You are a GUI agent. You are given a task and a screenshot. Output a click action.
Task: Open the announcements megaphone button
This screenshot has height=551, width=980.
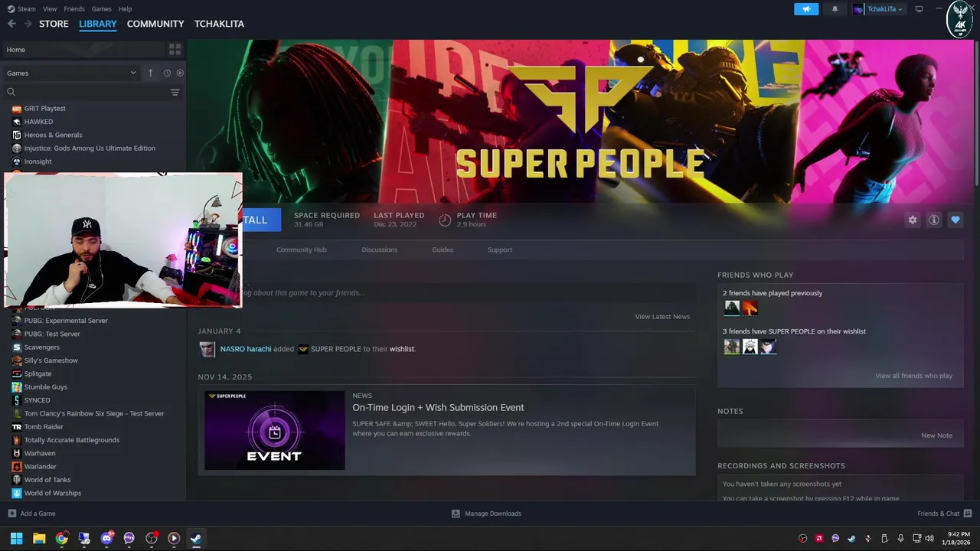click(x=805, y=9)
